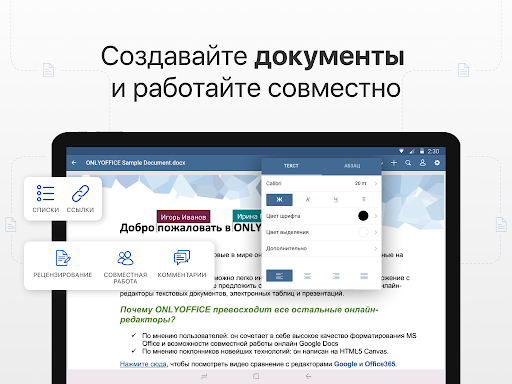512x384 pixels.
Task: Select the Ссылки links icon
Action: coord(80,193)
